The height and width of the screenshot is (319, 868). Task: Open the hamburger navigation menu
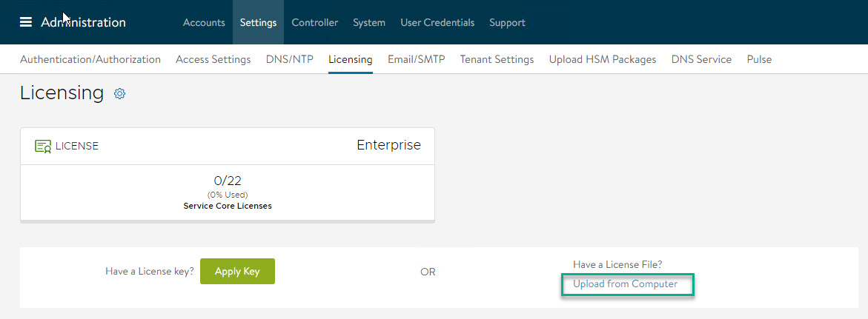pos(26,22)
